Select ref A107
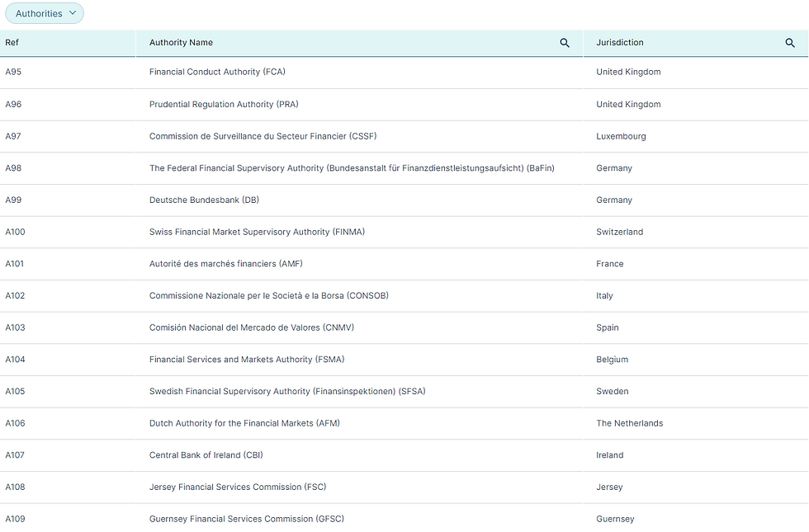The width and height of the screenshot is (809, 532). [x=15, y=455]
